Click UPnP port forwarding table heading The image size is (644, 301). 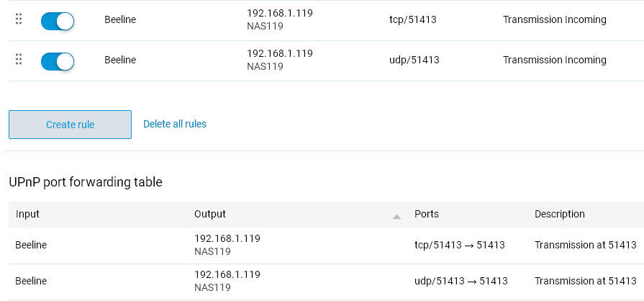(86, 181)
